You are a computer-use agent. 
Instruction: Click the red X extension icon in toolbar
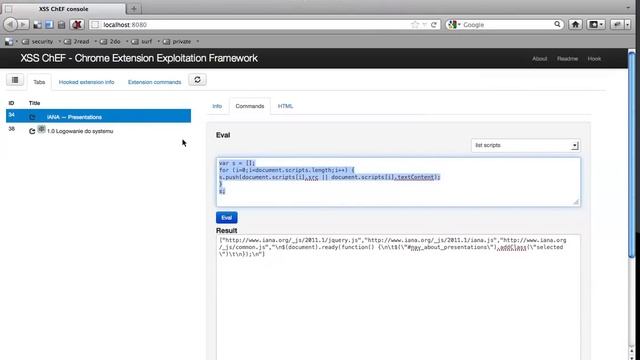[x=76, y=25]
